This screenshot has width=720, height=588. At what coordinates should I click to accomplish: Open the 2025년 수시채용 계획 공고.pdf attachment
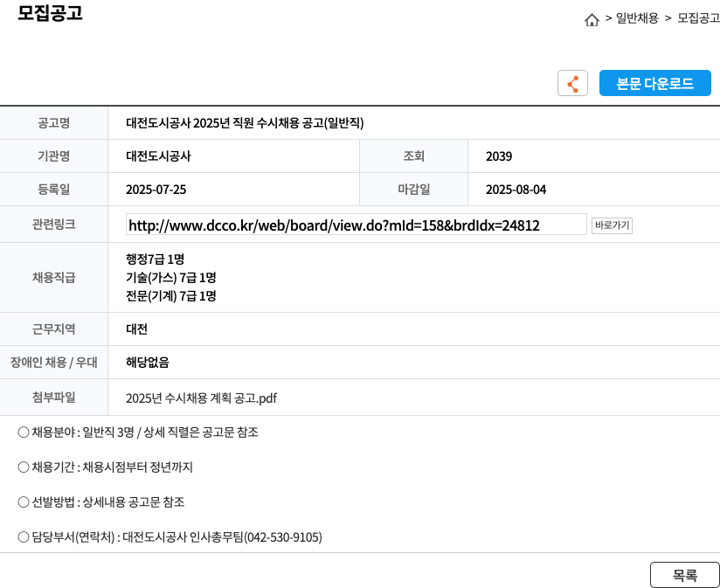[201, 398]
